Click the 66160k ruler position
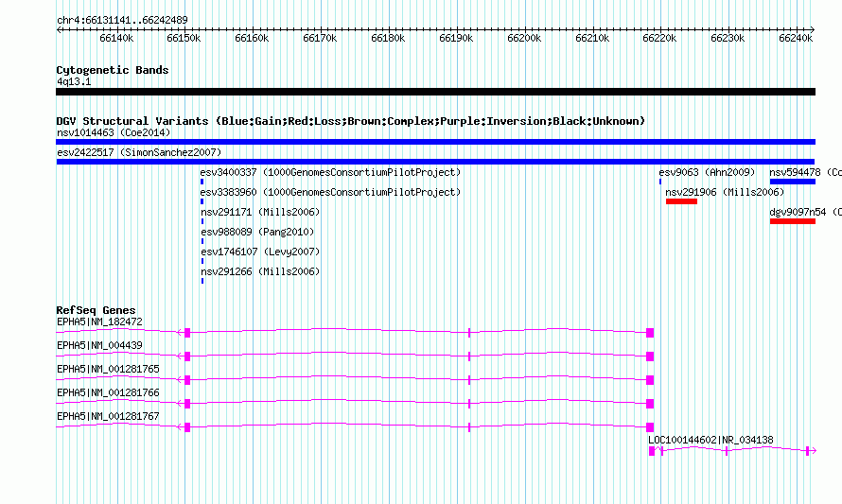This screenshot has height=504, width=842. click(252, 38)
